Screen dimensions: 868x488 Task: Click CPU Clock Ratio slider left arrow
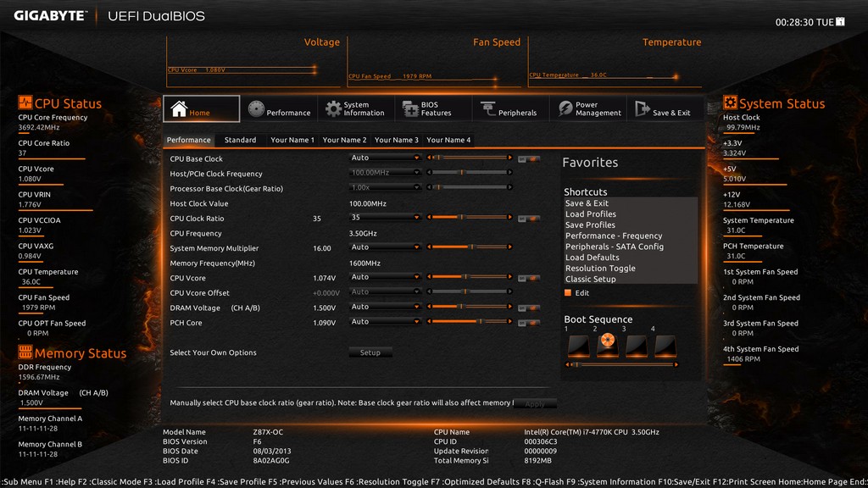[x=429, y=217]
